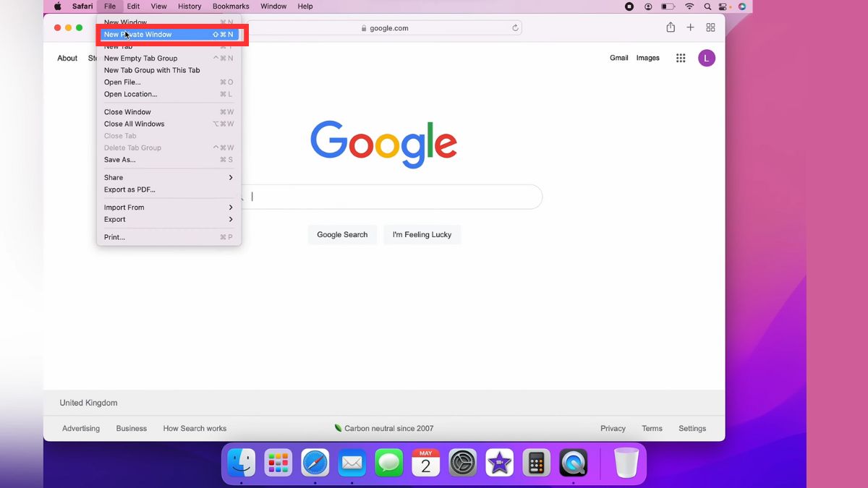Open the About link
Screen dimensions: 868x488
pos(67,59)
